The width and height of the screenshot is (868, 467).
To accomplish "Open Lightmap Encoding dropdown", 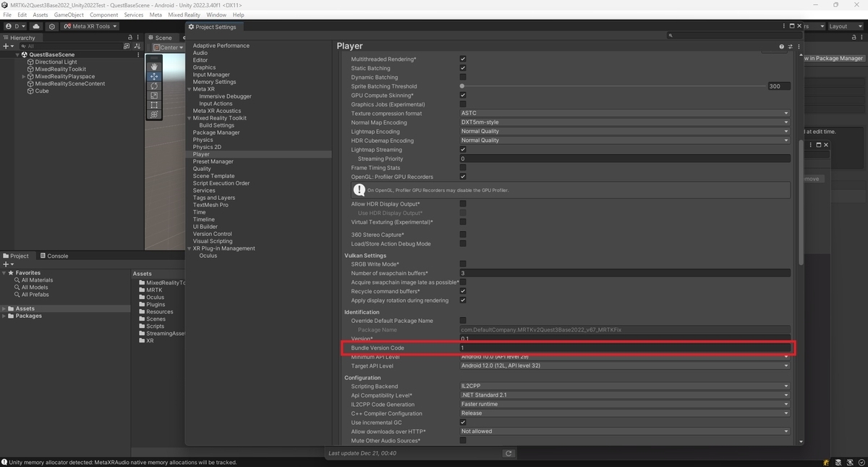I will [x=625, y=131].
